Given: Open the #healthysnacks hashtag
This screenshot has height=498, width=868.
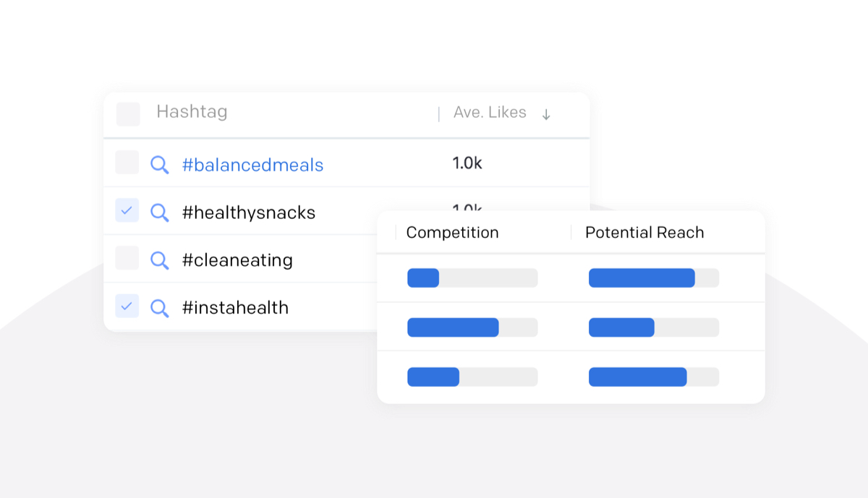Looking at the screenshot, I should tap(249, 212).
